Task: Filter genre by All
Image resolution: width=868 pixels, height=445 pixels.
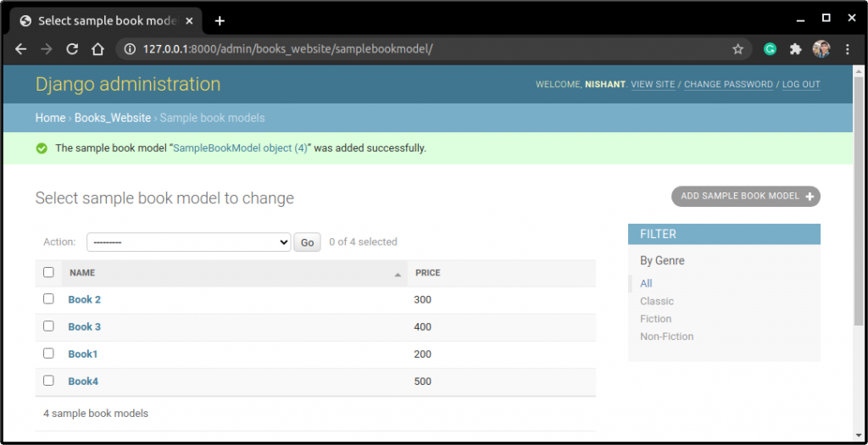Action: pyautogui.click(x=646, y=283)
